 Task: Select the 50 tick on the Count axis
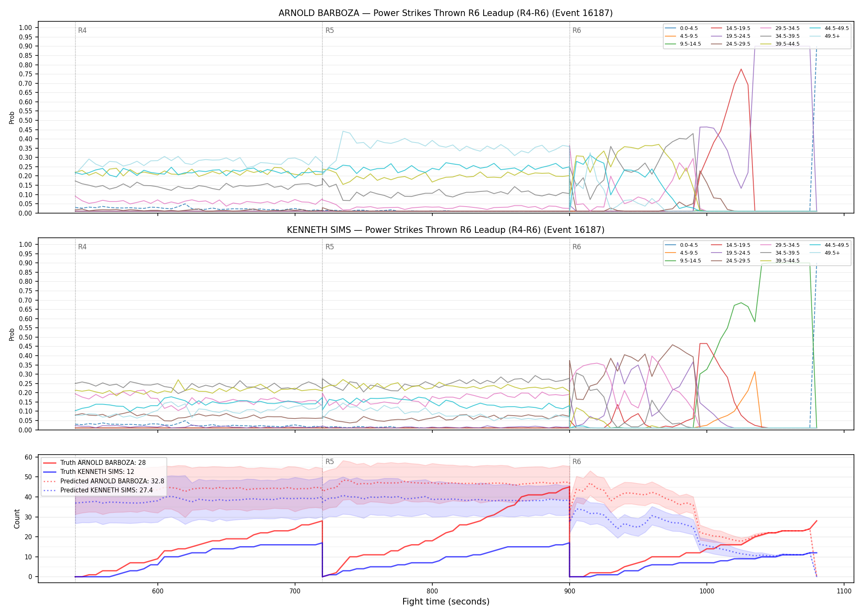click(28, 477)
